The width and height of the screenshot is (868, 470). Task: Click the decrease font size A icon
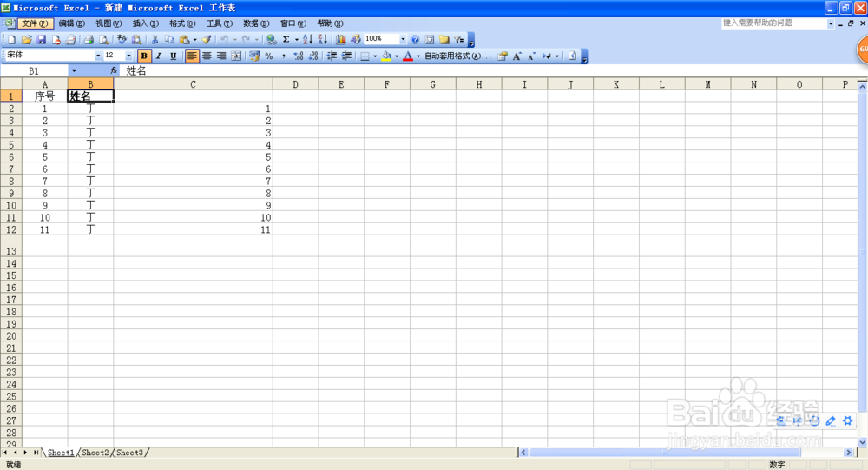(x=532, y=56)
